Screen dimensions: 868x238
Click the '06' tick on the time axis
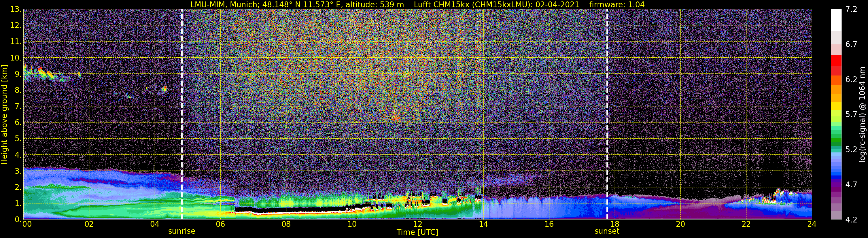point(220,224)
